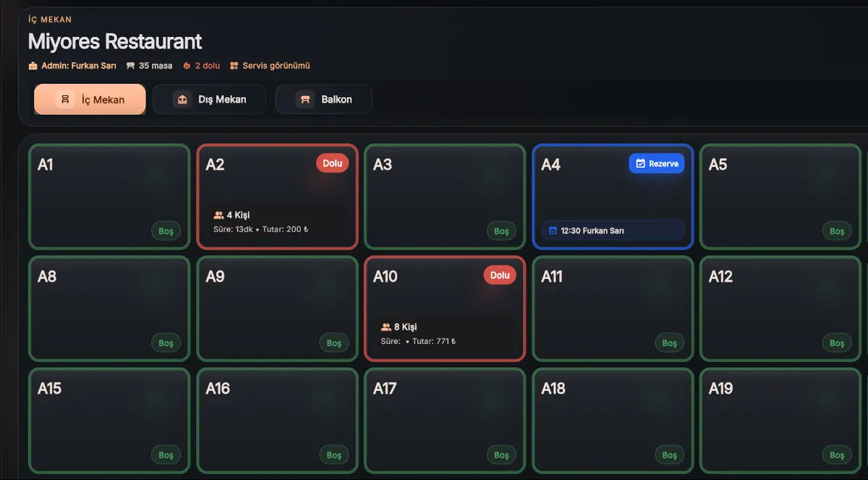
Task: Click the people icon in table A10
Action: [386, 327]
